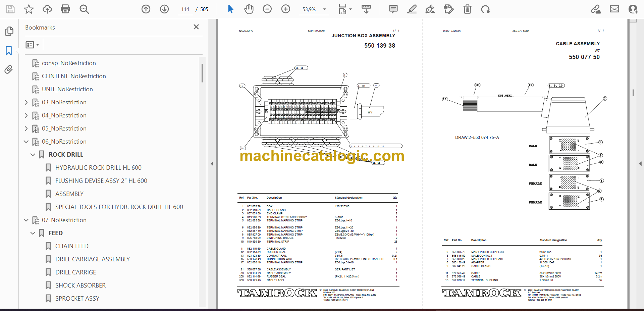Open the UNIT_NoRestriction bookmark
This screenshot has width=644, height=311.
(67, 89)
